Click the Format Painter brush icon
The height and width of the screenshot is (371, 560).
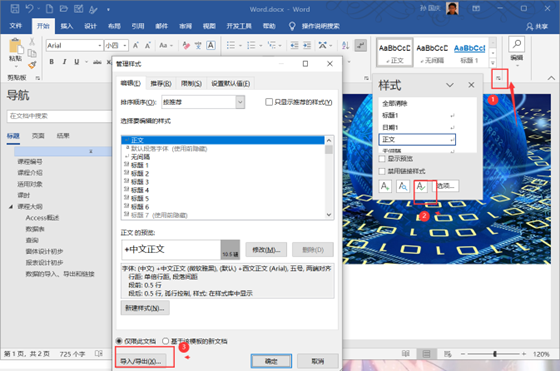click(x=32, y=65)
